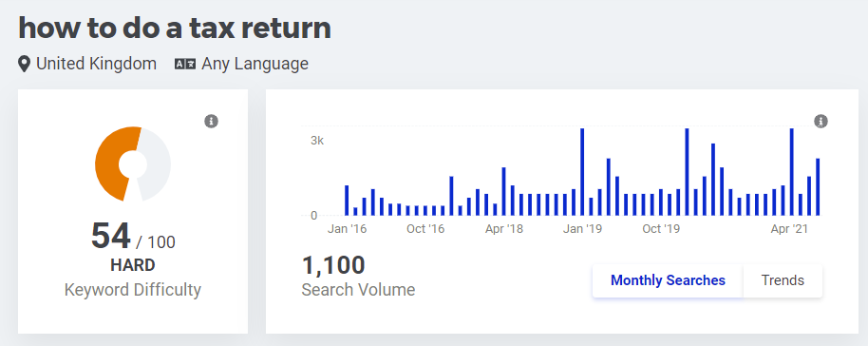Click the first bar near Jan '16
The height and width of the screenshot is (346, 868).
coord(347,201)
